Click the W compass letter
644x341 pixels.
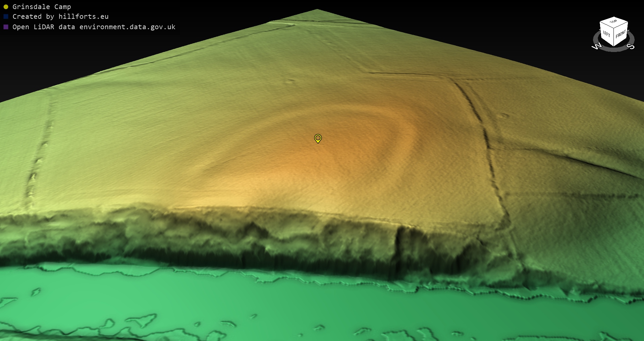point(596,46)
